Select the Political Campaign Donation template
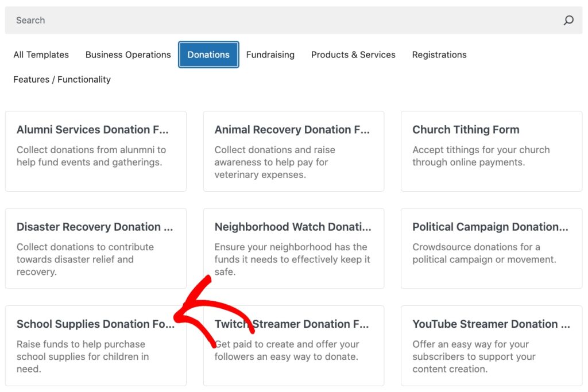This screenshot has width=588, height=392. click(x=491, y=248)
